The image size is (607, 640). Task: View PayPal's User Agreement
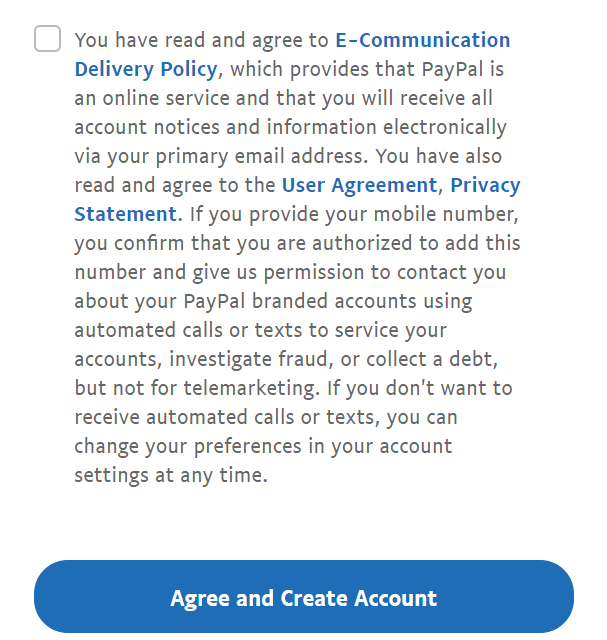pos(359,185)
